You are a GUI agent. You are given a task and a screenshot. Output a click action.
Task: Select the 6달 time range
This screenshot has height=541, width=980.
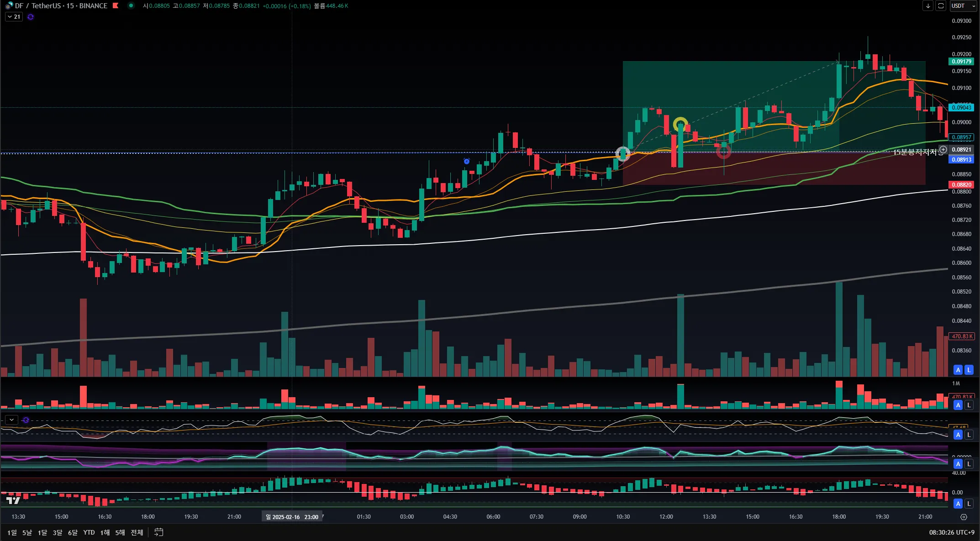(73, 532)
